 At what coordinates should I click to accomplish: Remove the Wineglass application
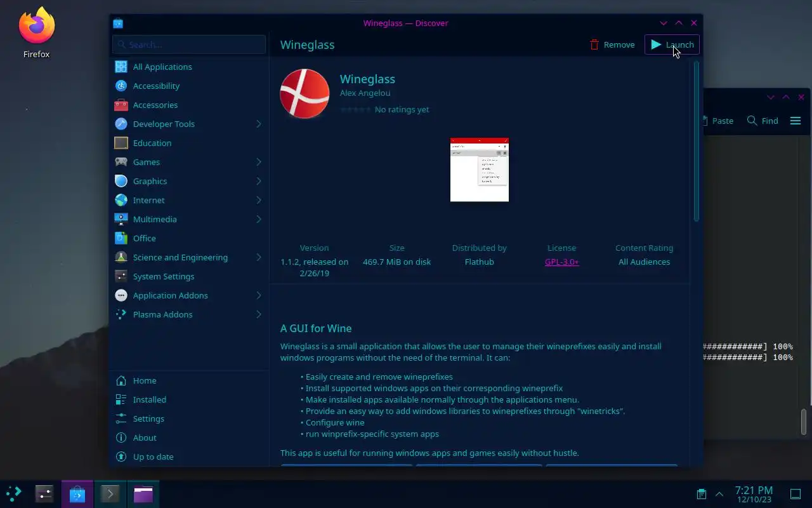coord(612,44)
